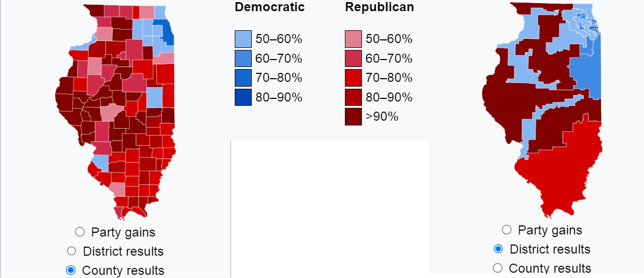Click the Democratic 70–80% color swatch

pos(243,78)
